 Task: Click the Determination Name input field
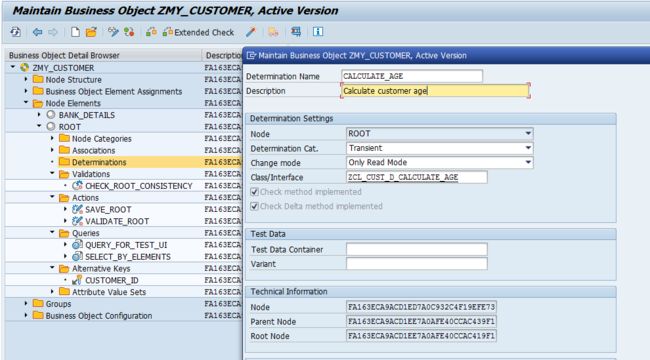(x=412, y=76)
